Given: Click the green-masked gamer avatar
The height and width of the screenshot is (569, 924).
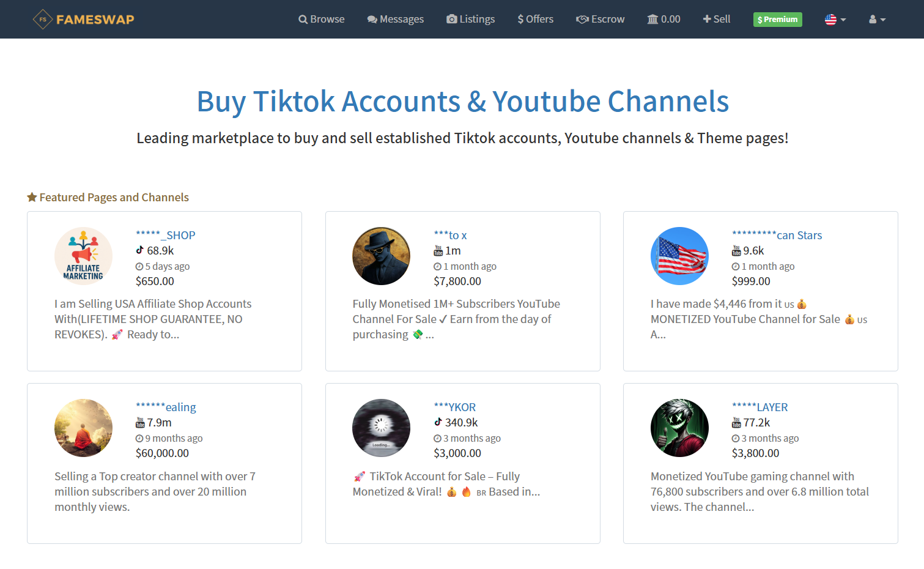Looking at the screenshot, I should tap(679, 428).
